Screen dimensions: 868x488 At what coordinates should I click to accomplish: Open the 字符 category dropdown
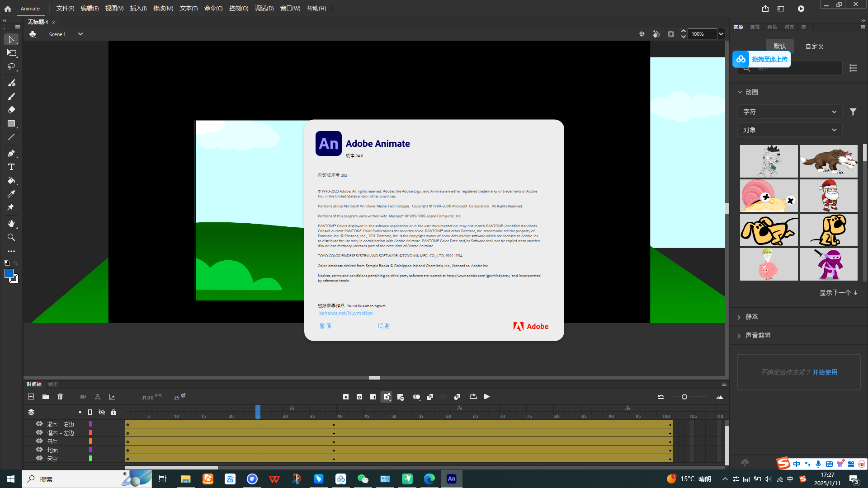tap(790, 112)
